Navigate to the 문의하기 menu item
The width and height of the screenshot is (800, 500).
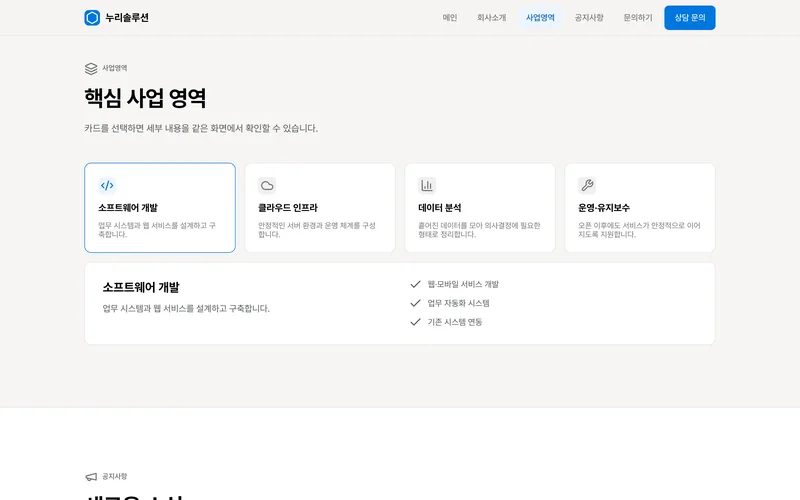tap(638, 18)
